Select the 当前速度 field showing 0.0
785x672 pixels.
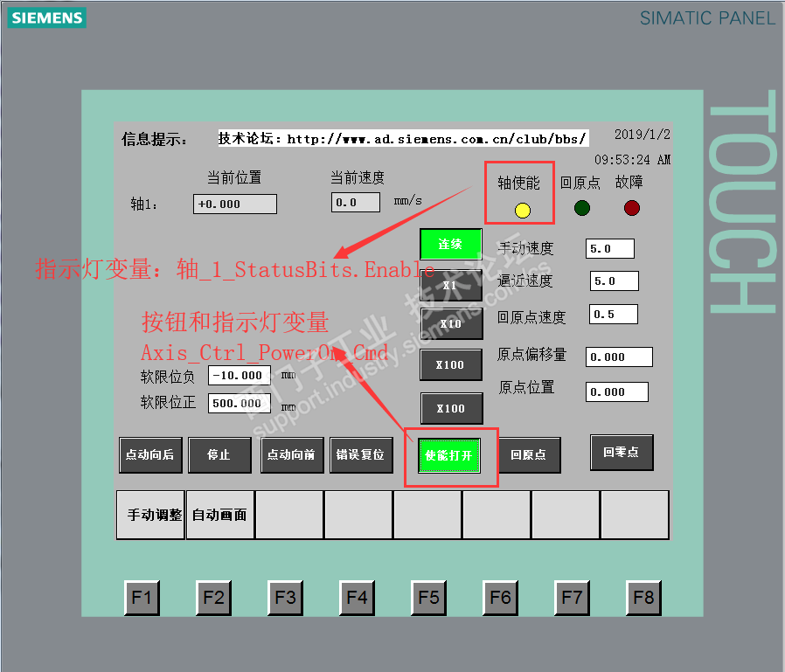[356, 202]
